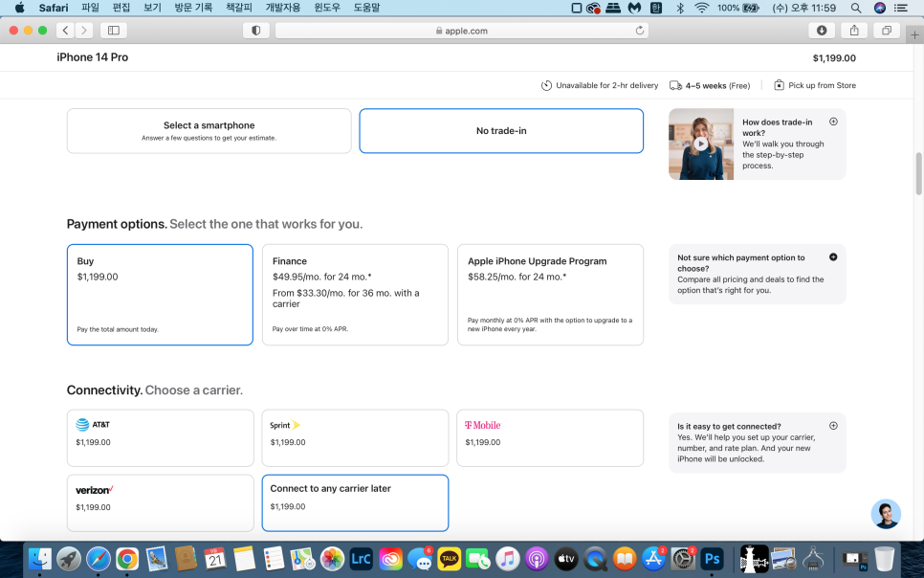The height and width of the screenshot is (578, 924).
Task: Open the Safari menu
Action: click(54, 8)
